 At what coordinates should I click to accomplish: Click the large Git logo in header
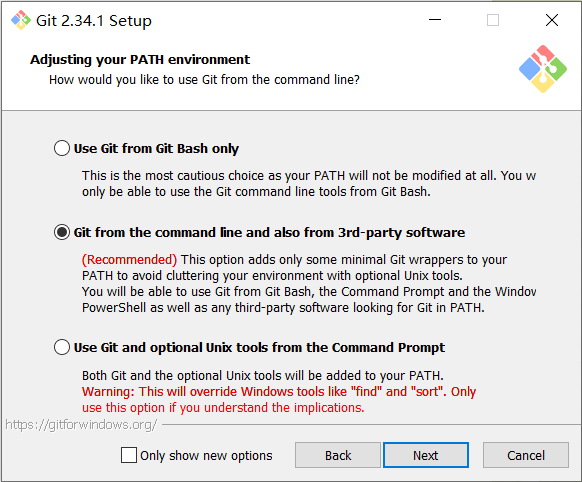pyautogui.click(x=543, y=69)
